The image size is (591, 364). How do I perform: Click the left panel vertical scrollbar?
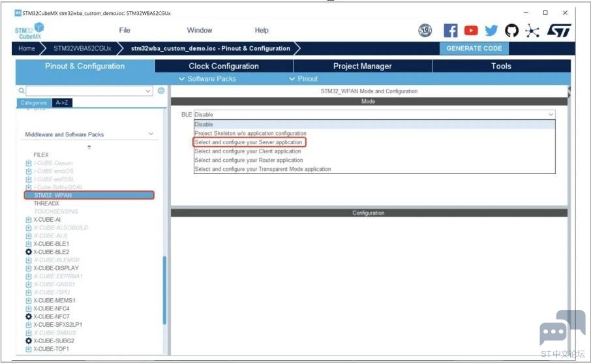point(165,290)
